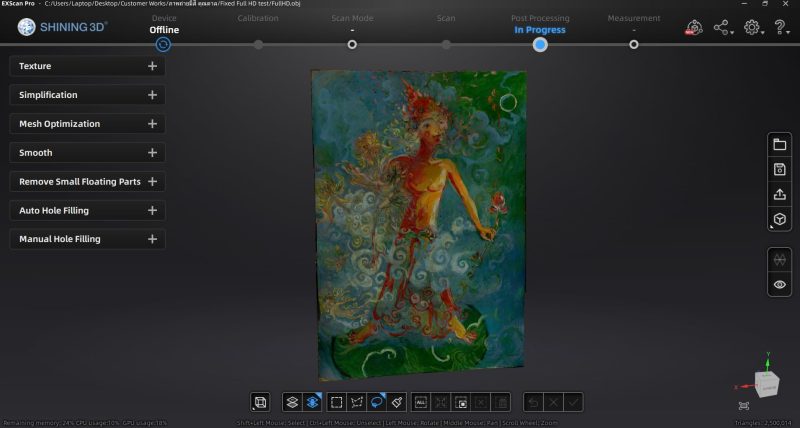Open the 3D cube view options button
The image size is (800, 428).
pos(260,402)
